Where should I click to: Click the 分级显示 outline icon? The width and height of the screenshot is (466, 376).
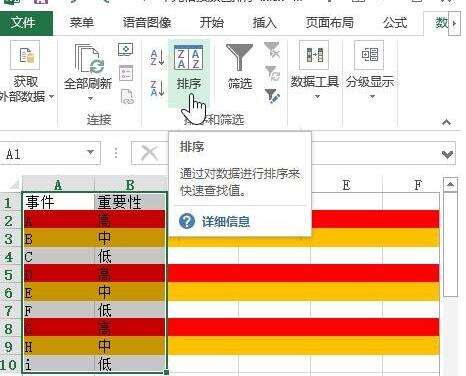pos(369,55)
